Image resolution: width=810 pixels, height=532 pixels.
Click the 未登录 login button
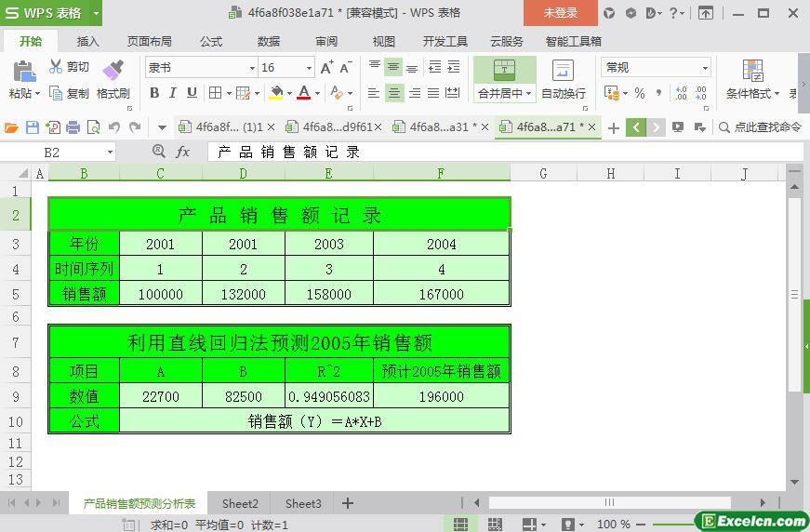tap(561, 13)
